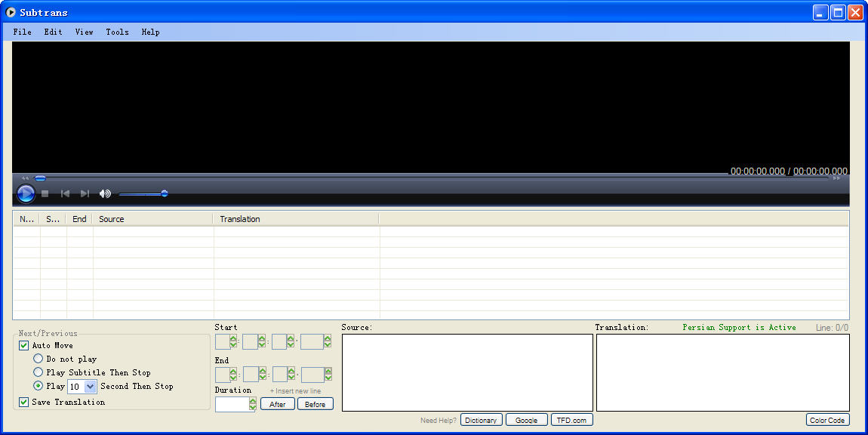
Task: Click the seek bar position handle
Action: [41, 178]
